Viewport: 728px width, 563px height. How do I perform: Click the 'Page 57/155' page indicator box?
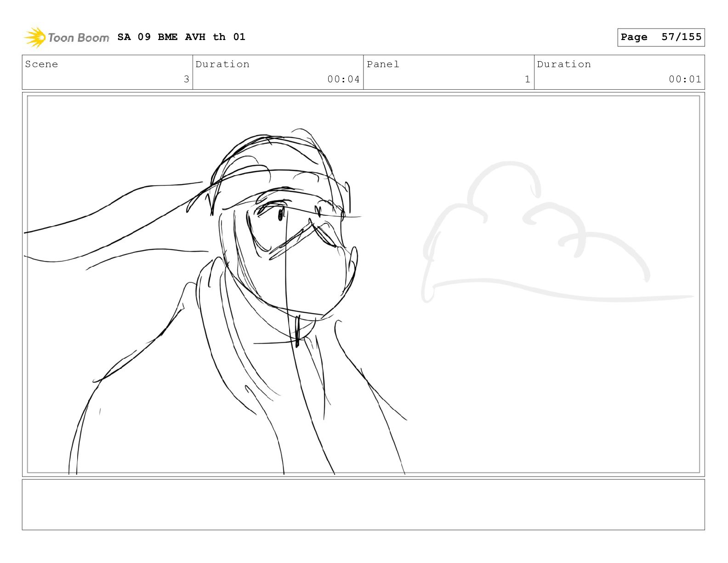pos(661,37)
